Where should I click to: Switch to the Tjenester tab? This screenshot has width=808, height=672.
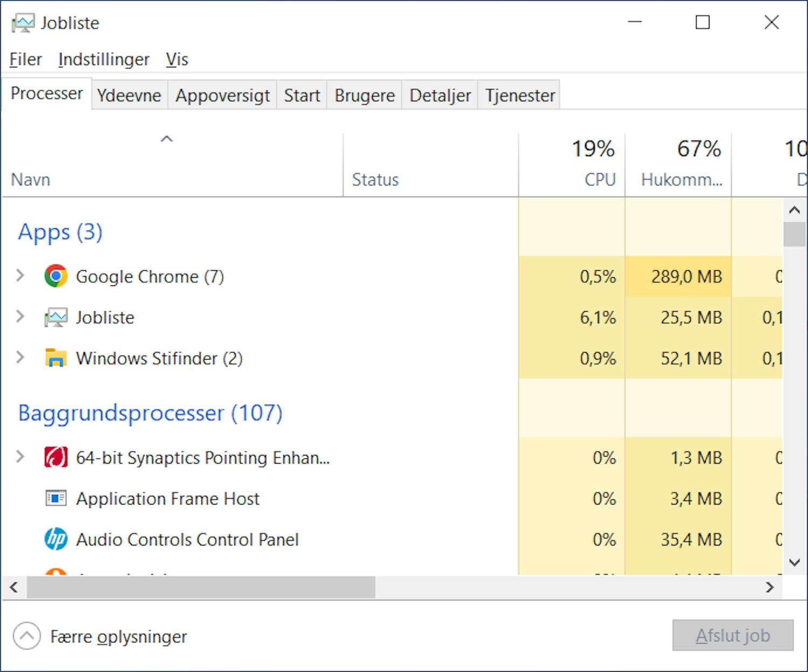(519, 95)
